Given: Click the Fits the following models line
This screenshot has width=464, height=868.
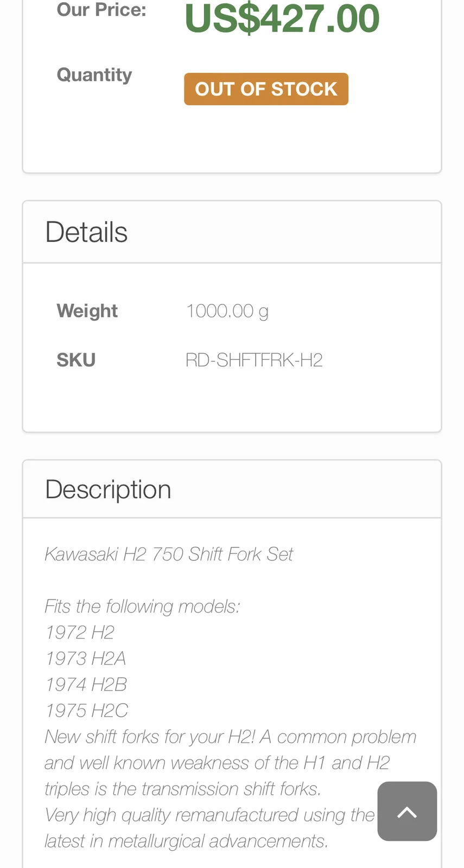Looking at the screenshot, I should [142, 607].
